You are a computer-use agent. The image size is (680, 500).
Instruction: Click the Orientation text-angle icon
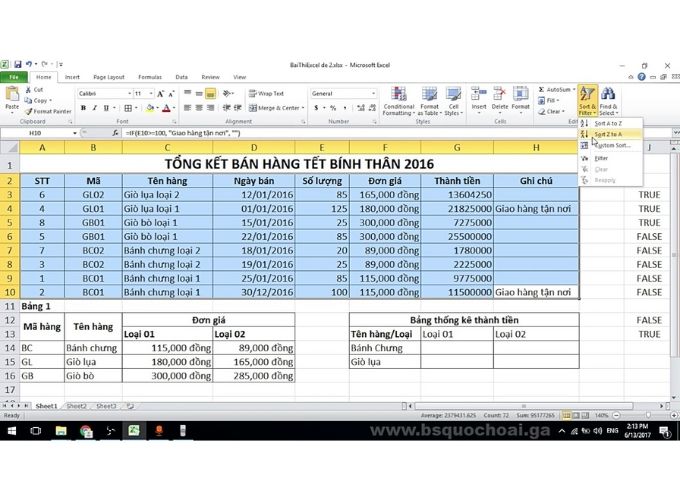pyautogui.click(x=226, y=93)
